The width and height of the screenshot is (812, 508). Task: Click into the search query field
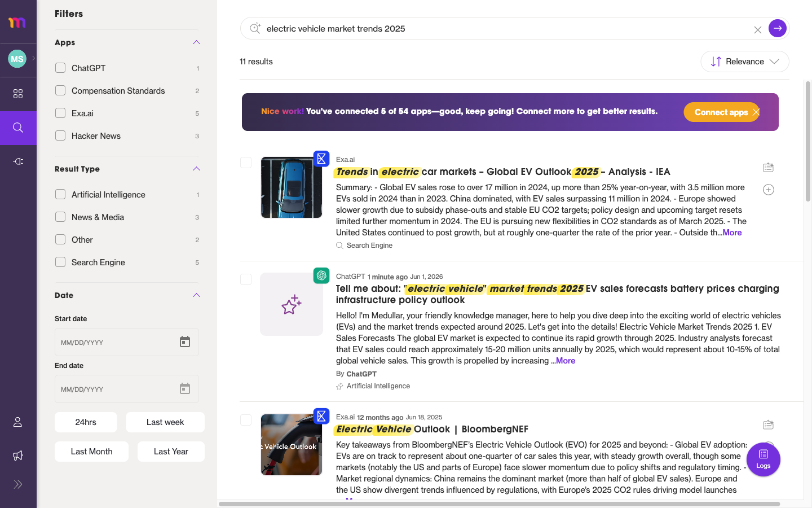(507, 28)
